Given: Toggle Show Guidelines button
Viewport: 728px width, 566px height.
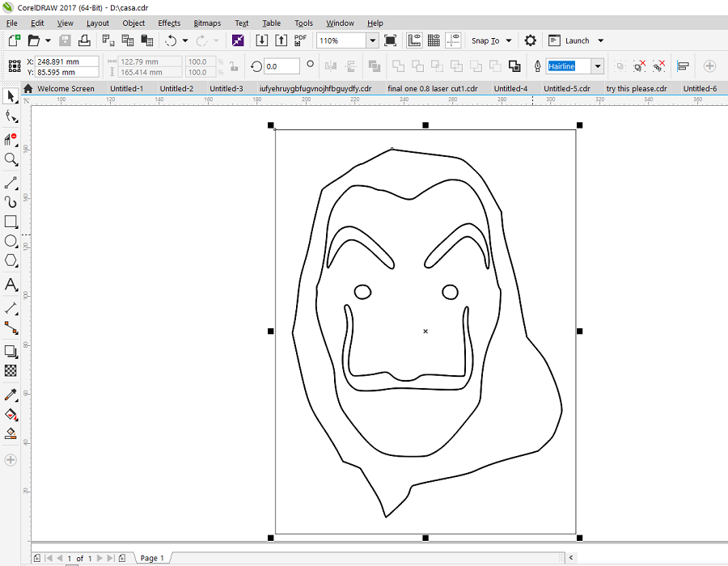Looking at the screenshot, I should [453, 40].
